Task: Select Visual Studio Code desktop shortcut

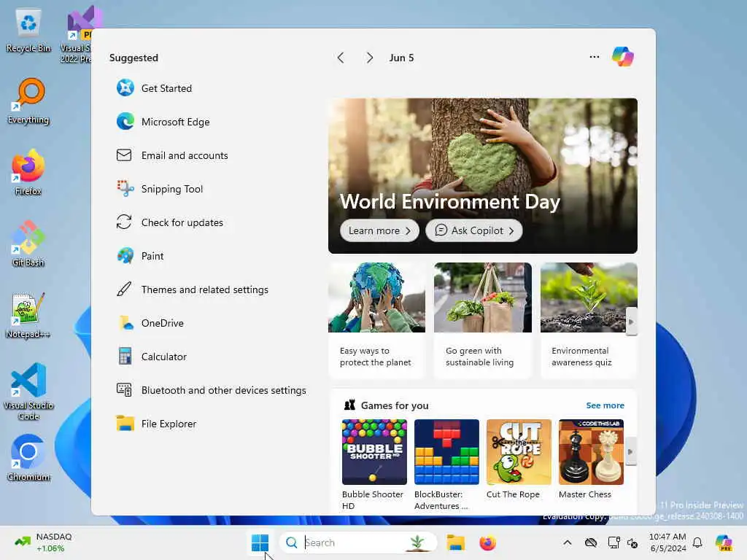Action: [28, 392]
